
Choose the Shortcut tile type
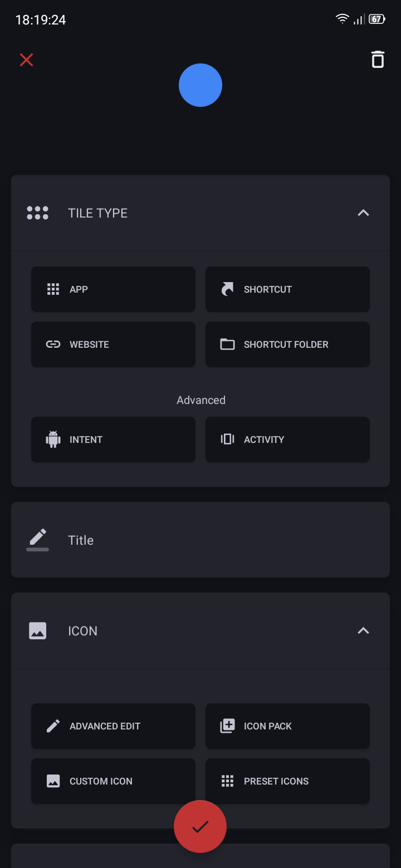click(287, 289)
